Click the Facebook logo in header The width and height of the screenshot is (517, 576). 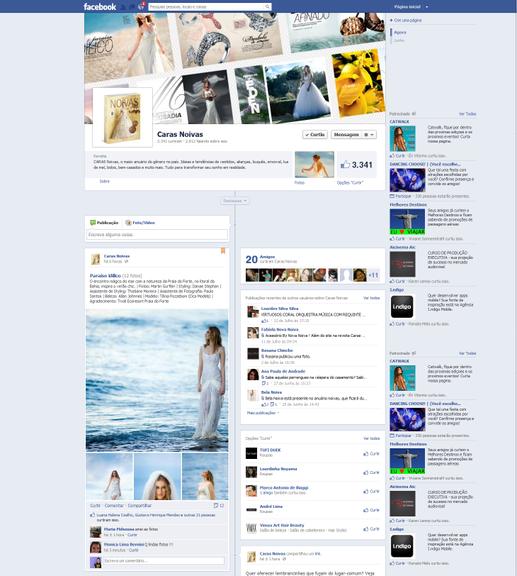pos(100,7)
